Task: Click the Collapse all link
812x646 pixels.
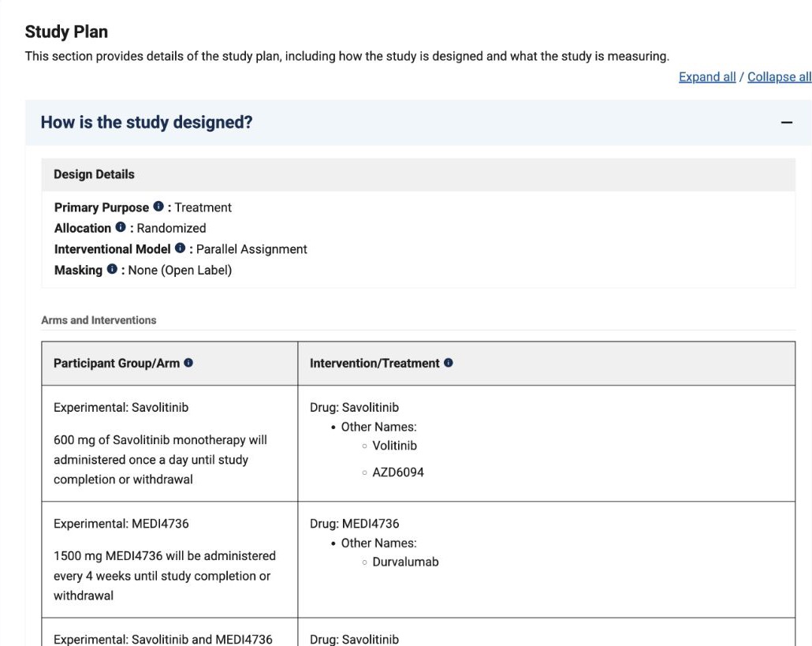Action: pyautogui.click(x=779, y=77)
